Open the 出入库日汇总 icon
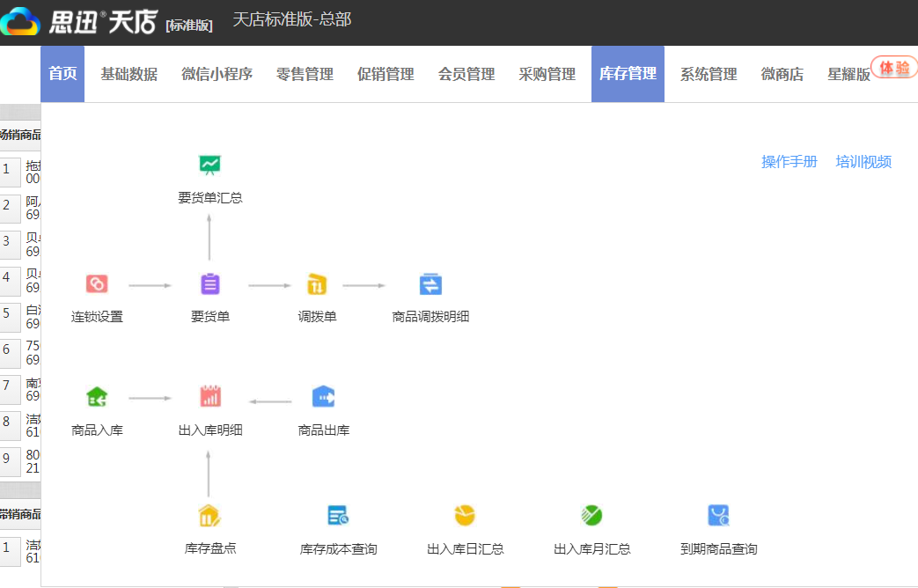The height and width of the screenshot is (588, 918). 465,515
